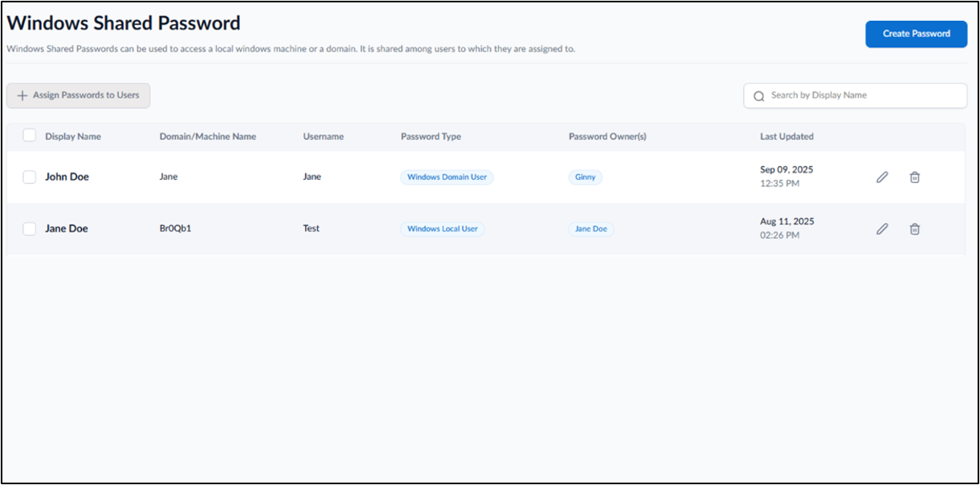Viewport: 980px width, 485px height.
Task: Select the Jane Doe display name
Action: [x=67, y=229]
